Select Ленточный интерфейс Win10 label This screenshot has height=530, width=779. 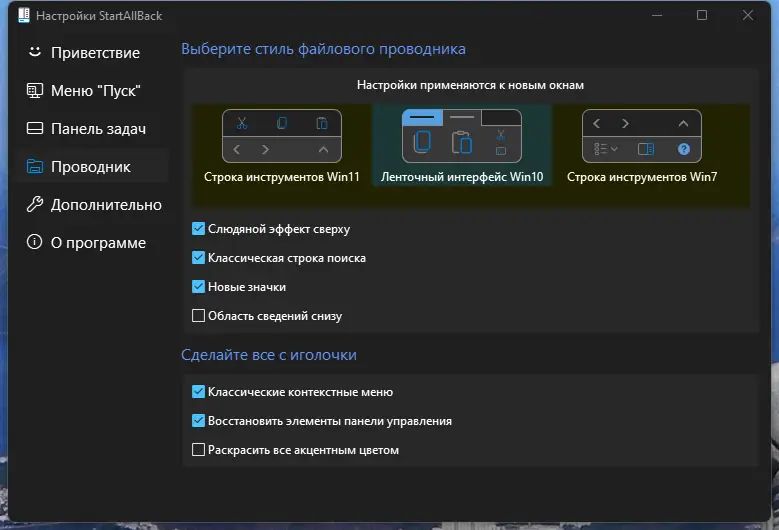click(x=462, y=177)
